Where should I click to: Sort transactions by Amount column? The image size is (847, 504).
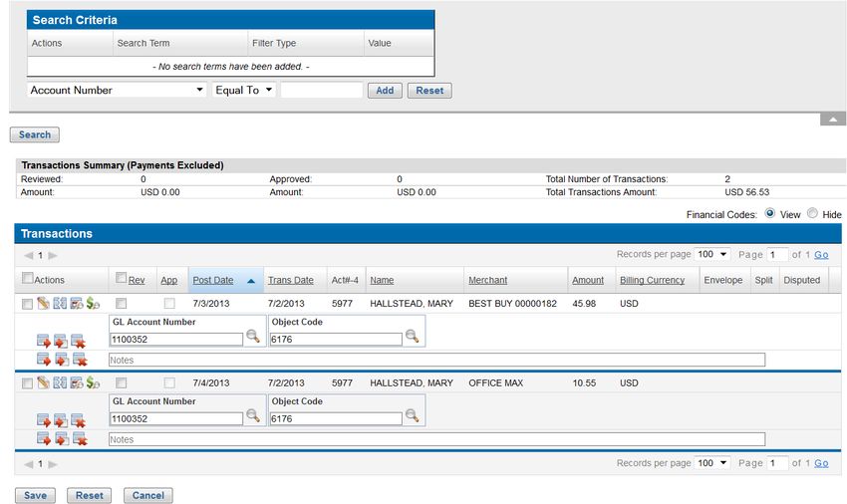pyautogui.click(x=588, y=280)
